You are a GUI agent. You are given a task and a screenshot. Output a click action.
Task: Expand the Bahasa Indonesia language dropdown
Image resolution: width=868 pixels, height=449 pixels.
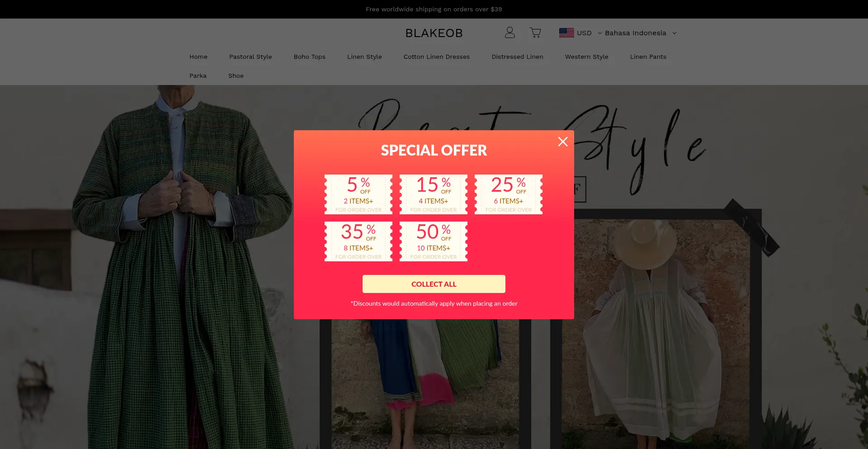641,33
